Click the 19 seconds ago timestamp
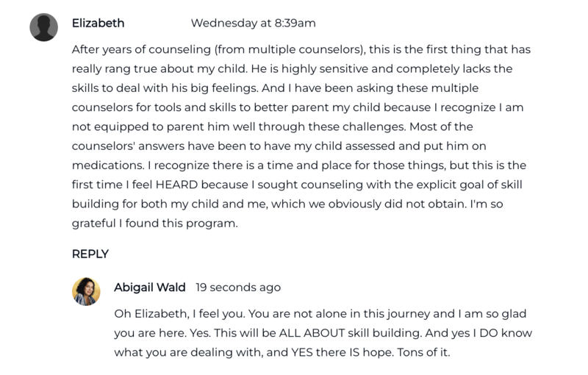588x375 pixels. pyautogui.click(x=238, y=287)
